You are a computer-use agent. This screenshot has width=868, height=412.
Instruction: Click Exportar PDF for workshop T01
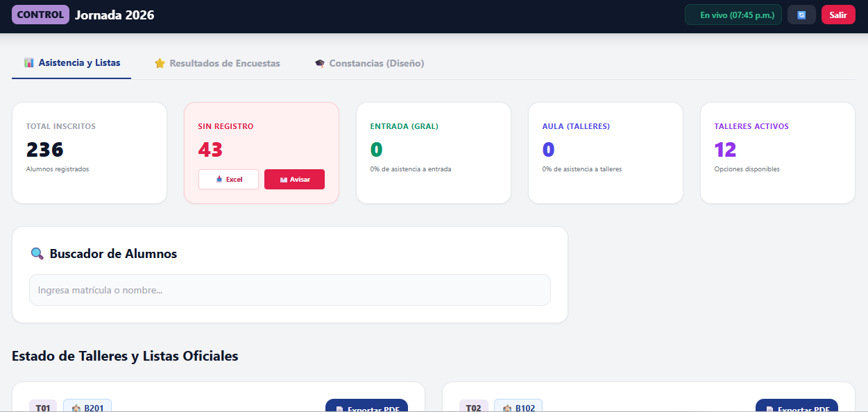point(366,405)
